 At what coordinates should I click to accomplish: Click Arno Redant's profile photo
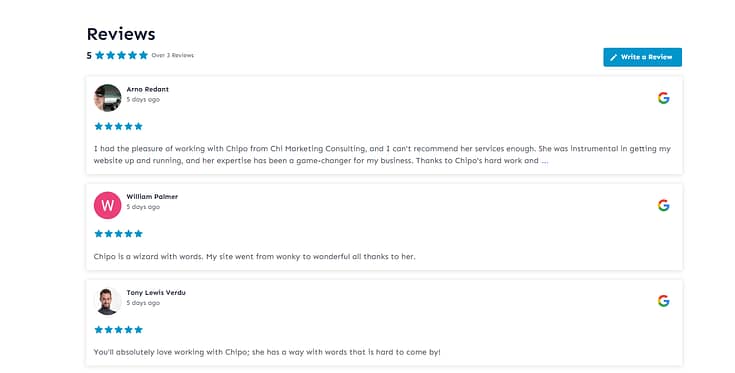(x=107, y=98)
